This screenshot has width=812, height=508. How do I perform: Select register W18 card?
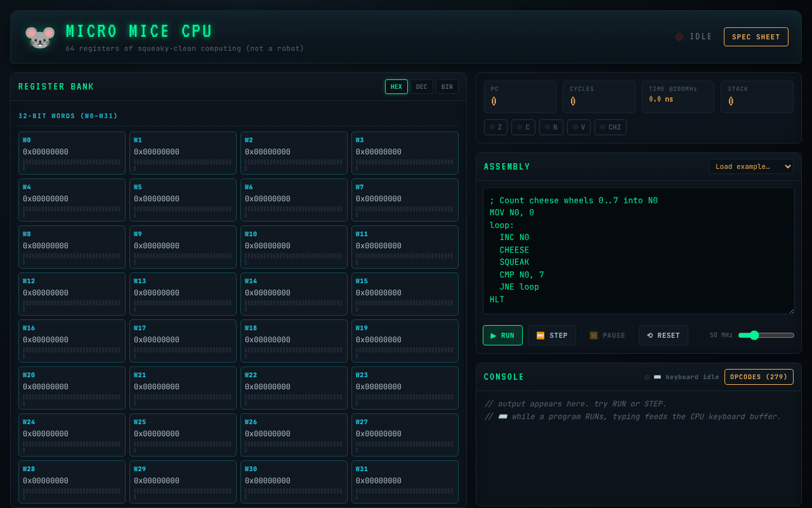(294, 341)
